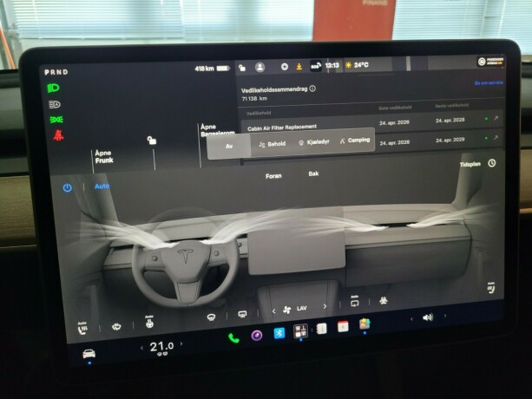This screenshot has height=399, width=532.
Task: Open the Toybox-style grid app icon
Action: tap(300, 330)
